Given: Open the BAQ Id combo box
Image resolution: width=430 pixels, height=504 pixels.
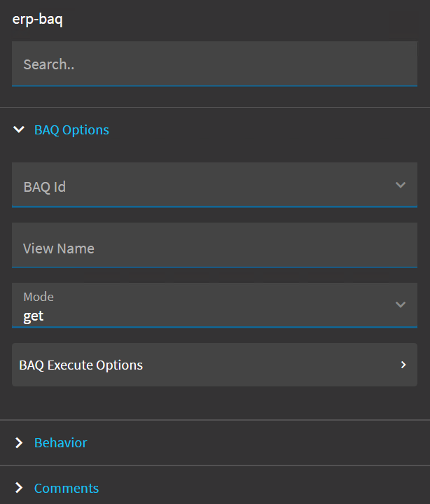Looking at the screenshot, I should [214, 185].
